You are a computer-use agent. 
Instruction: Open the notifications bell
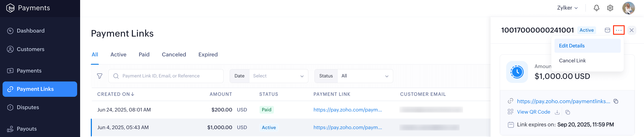596,8
